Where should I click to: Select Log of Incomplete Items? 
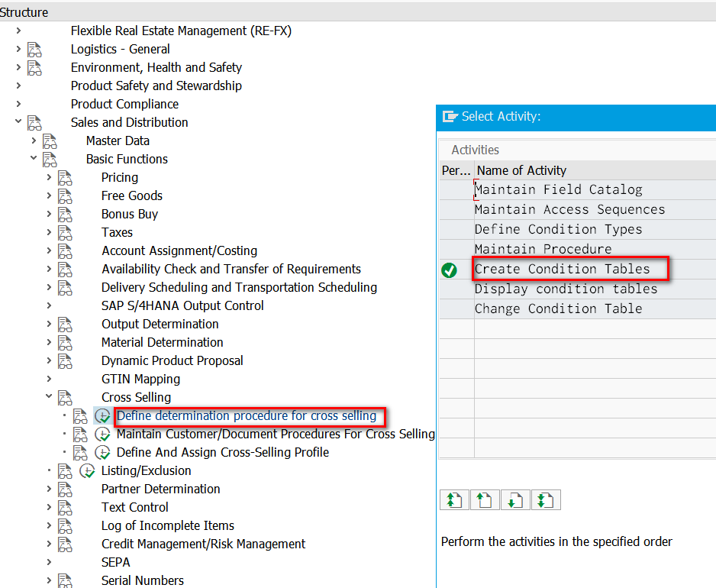coord(168,526)
